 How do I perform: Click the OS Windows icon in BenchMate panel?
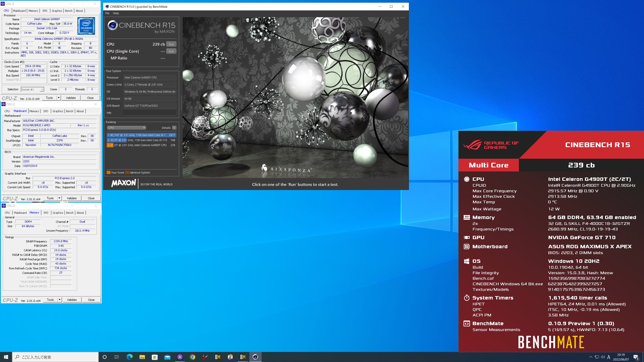[467, 261]
